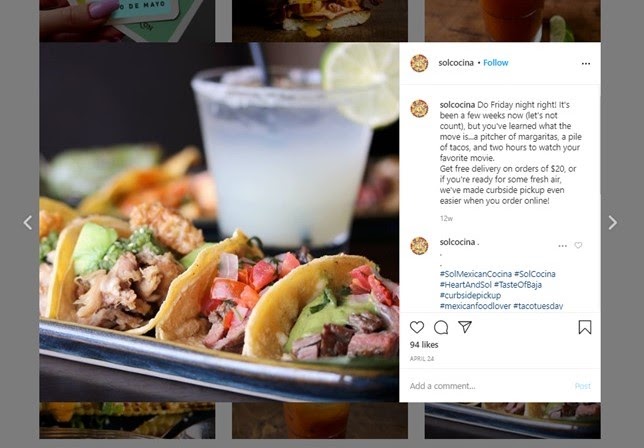Screen dimensions: 644x448
Task: Open solcocina profile picture in header
Action: point(419,63)
